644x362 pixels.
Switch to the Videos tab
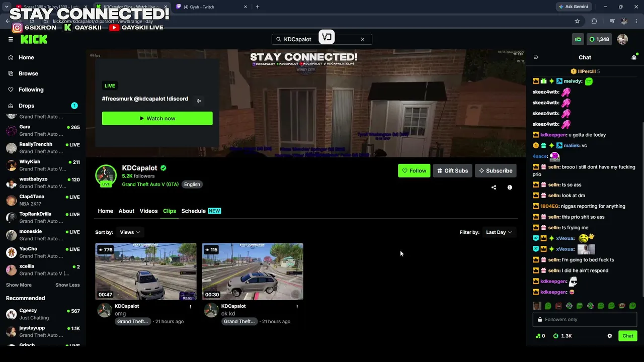click(148, 211)
